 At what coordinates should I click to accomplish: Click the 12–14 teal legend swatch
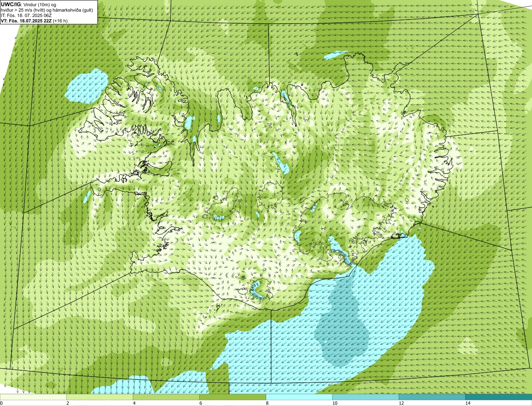click(x=432, y=397)
